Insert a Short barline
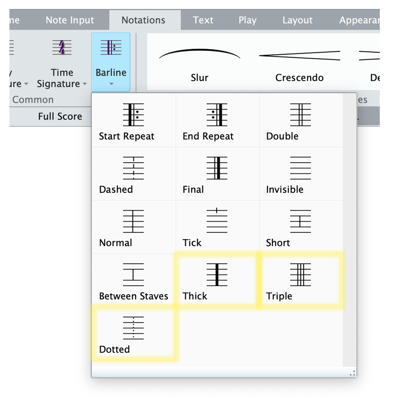 [301, 228]
